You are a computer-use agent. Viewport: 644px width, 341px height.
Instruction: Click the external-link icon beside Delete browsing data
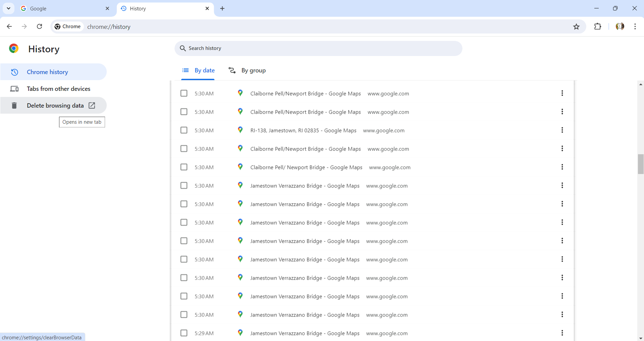point(92,106)
